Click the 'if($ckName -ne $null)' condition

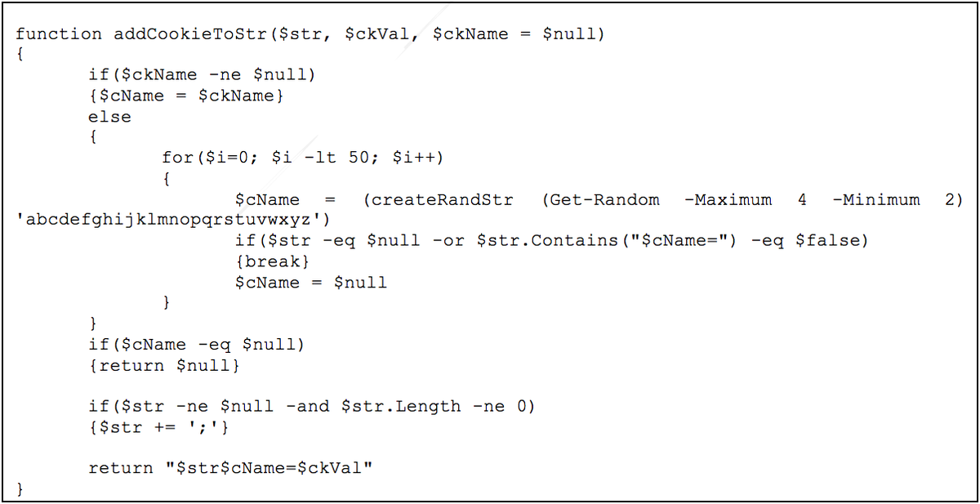(202, 75)
